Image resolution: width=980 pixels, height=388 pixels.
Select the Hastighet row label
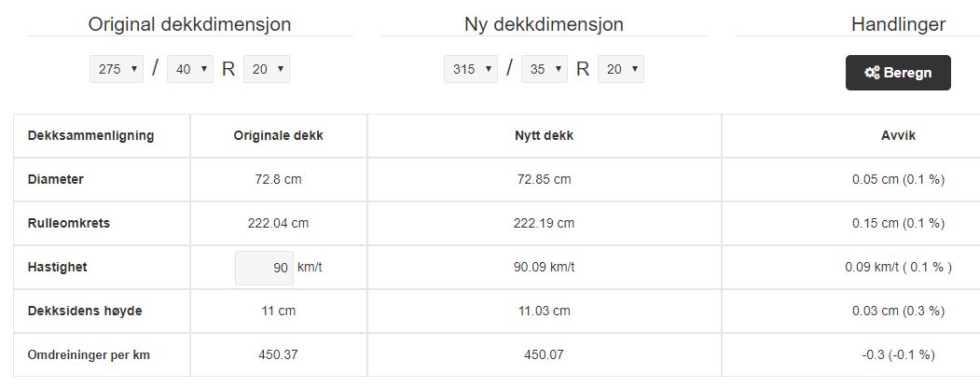58,267
